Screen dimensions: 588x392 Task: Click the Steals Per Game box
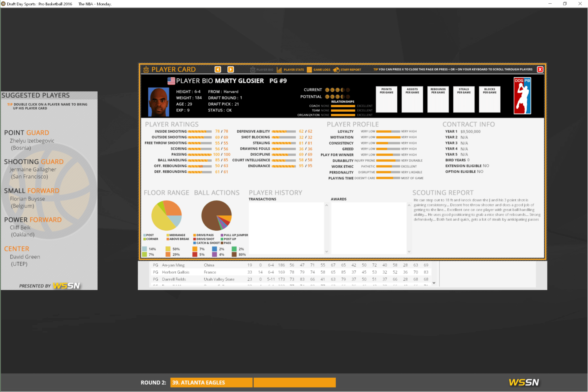click(464, 99)
